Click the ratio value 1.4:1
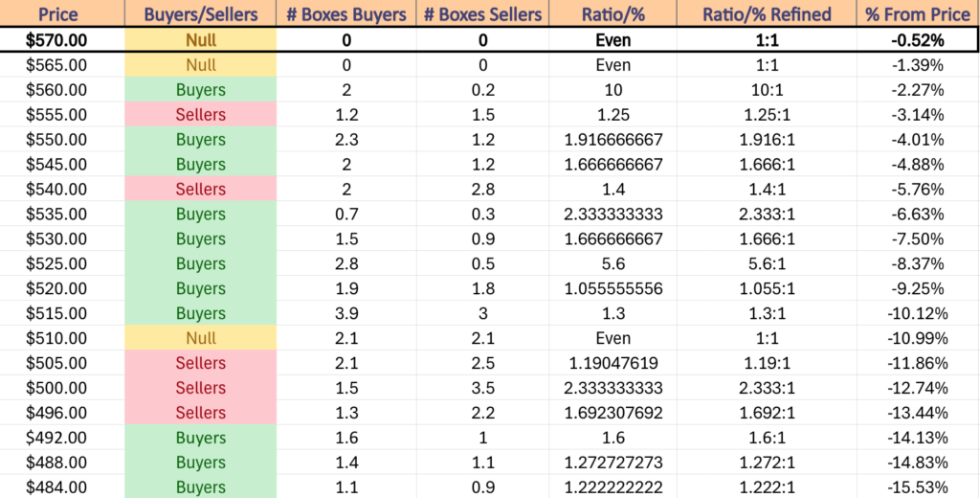Image resolution: width=980 pixels, height=498 pixels. (x=767, y=189)
